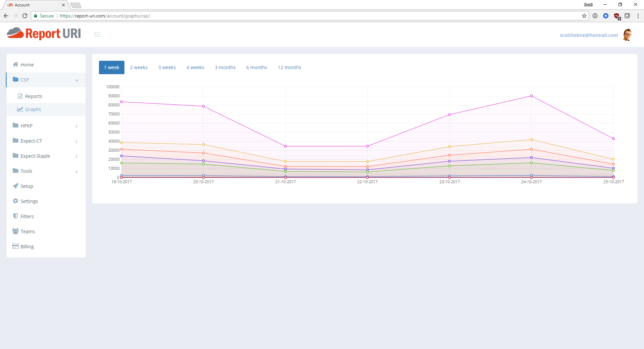Screen dimensions: 644x349
Task: Click the hamburger menu beside Report URI logo
Action: tap(97, 35)
